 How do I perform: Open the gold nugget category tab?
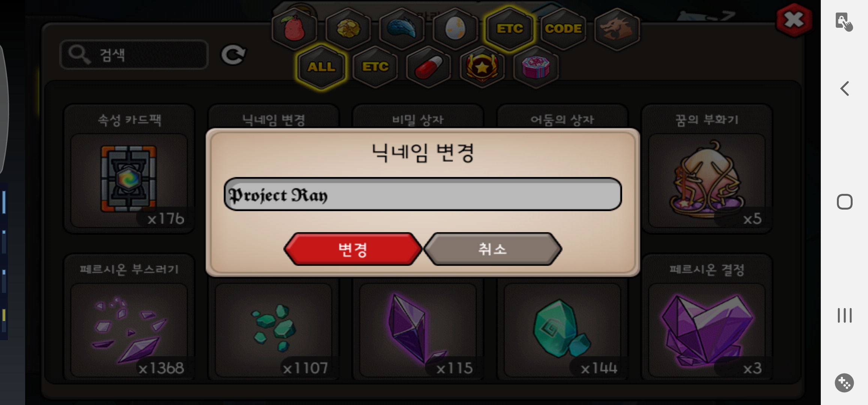348,28
